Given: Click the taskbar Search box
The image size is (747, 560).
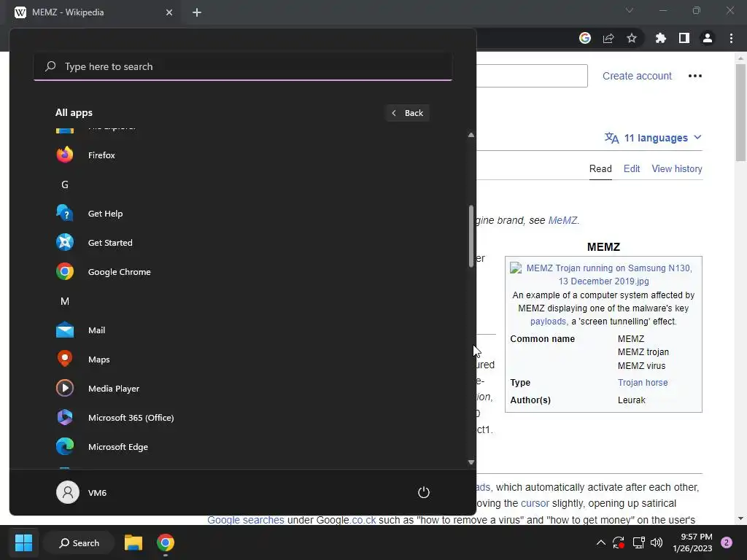Looking at the screenshot, I should 79,542.
